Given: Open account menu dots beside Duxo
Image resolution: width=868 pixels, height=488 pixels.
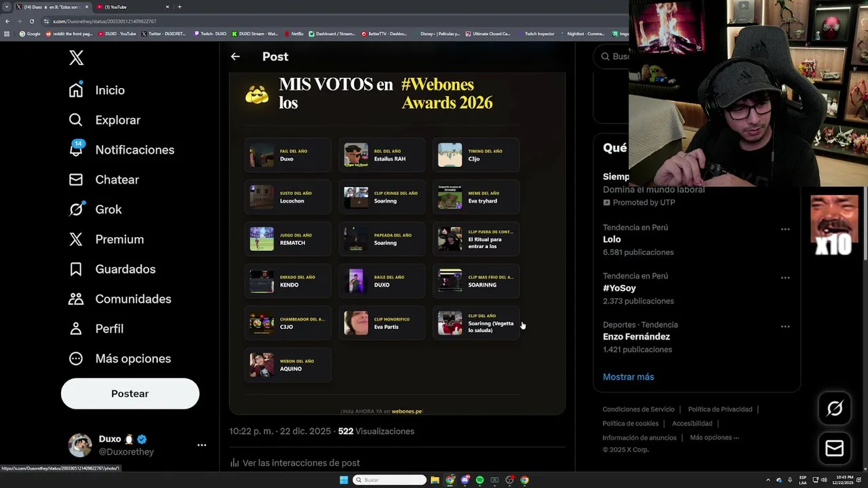Looking at the screenshot, I should click(201, 445).
